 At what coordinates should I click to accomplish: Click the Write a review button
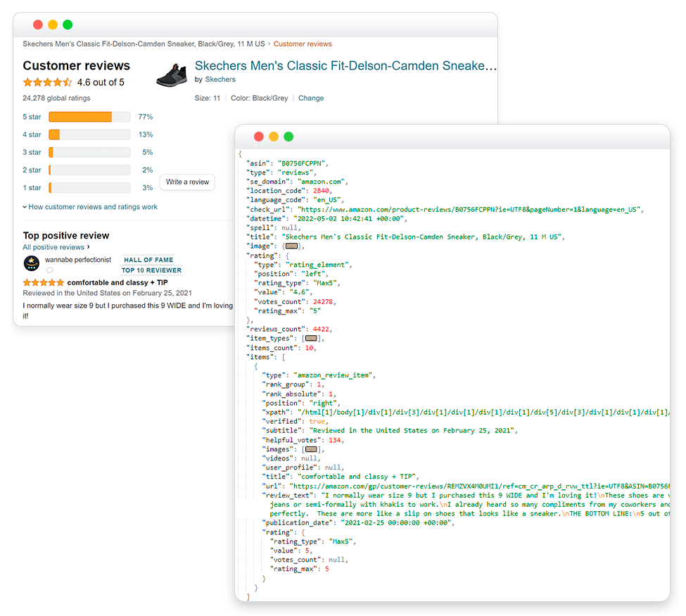[x=187, y=182]
